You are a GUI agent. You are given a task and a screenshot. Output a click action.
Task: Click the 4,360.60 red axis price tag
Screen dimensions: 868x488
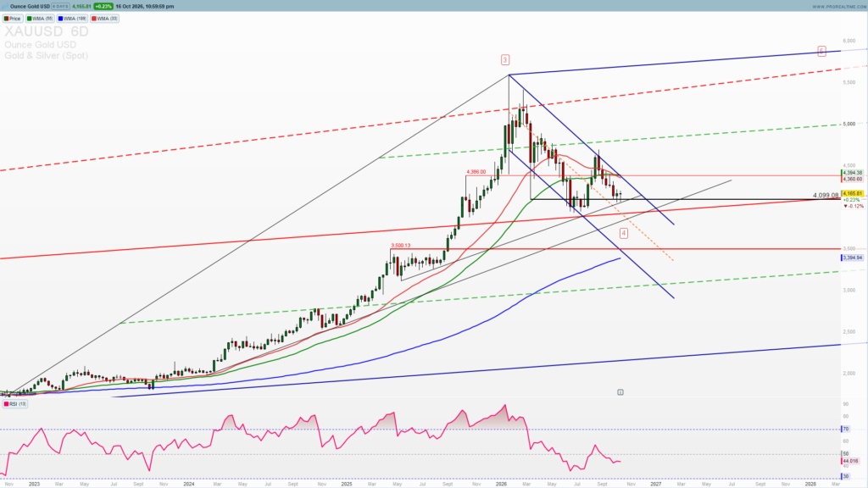(x=853, y=180)
